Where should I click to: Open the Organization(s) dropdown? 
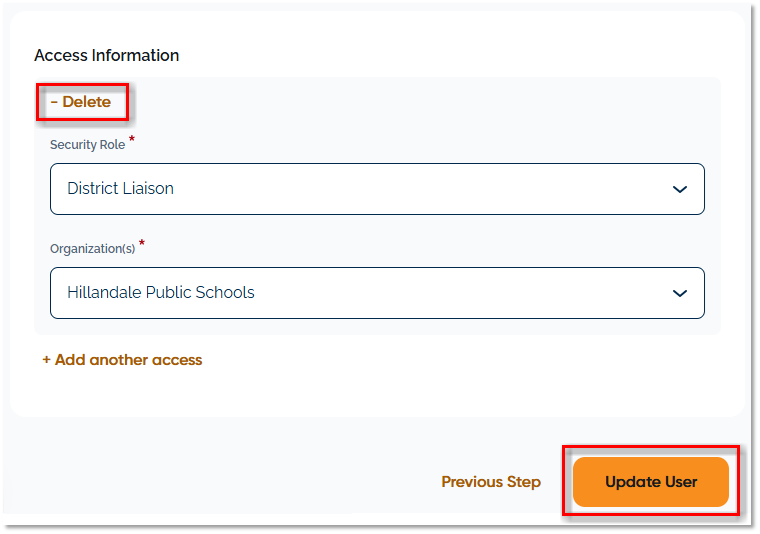click(x=377, y=293)
